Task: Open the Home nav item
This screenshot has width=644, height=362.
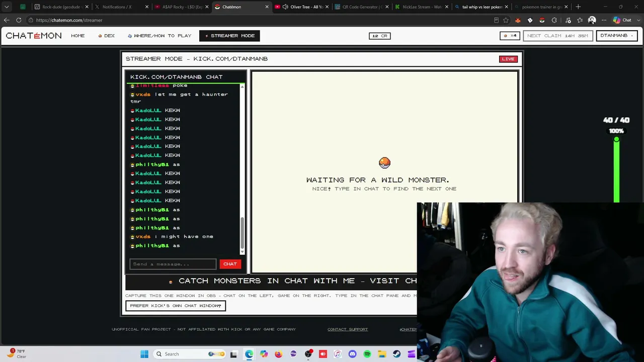Action: 77,36
